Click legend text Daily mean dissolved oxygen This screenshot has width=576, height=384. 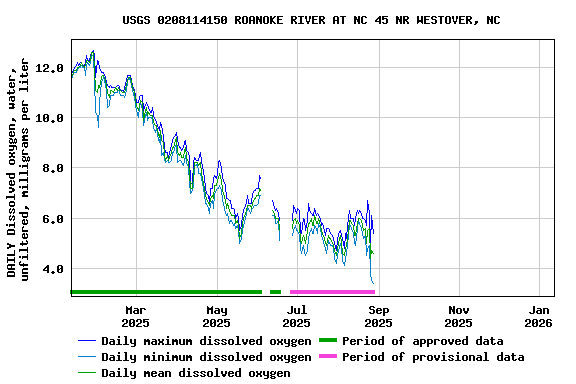196,373
